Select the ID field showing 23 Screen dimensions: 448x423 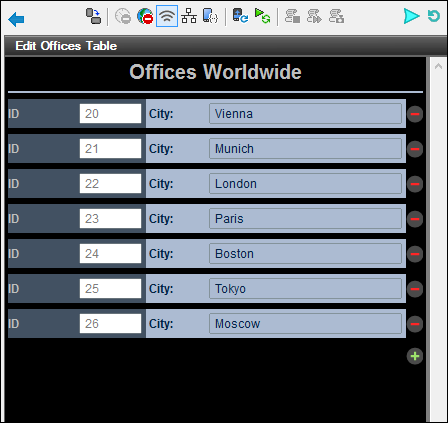tap(110, 219)
